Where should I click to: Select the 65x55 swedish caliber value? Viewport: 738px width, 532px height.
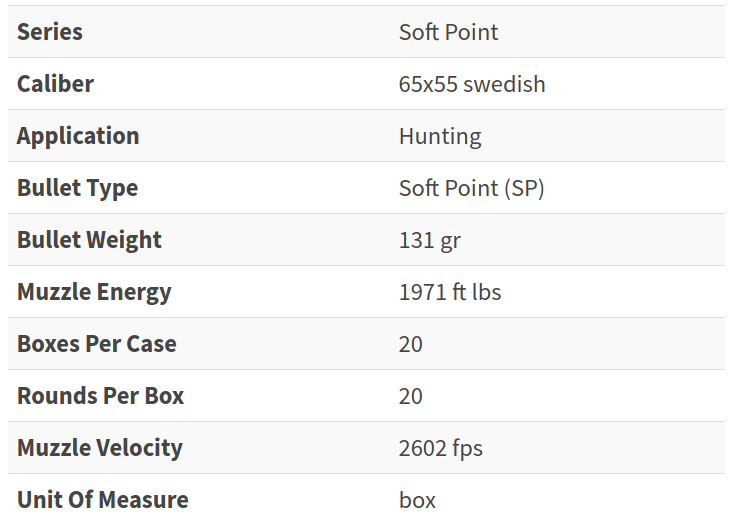coord(472,84)
